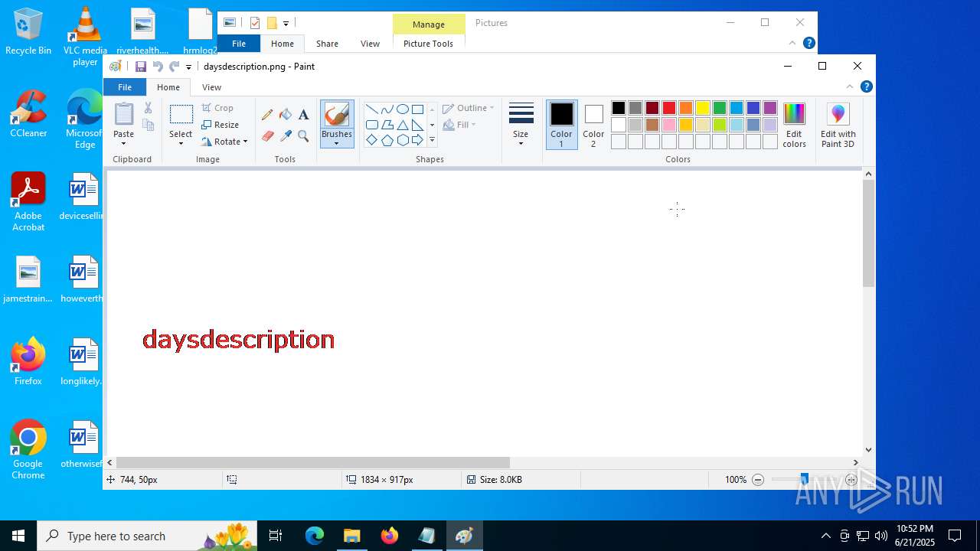This screenshot has width=980, height=551.
Task: Open the Select dropdown arrow
Action: pos(181,143)
